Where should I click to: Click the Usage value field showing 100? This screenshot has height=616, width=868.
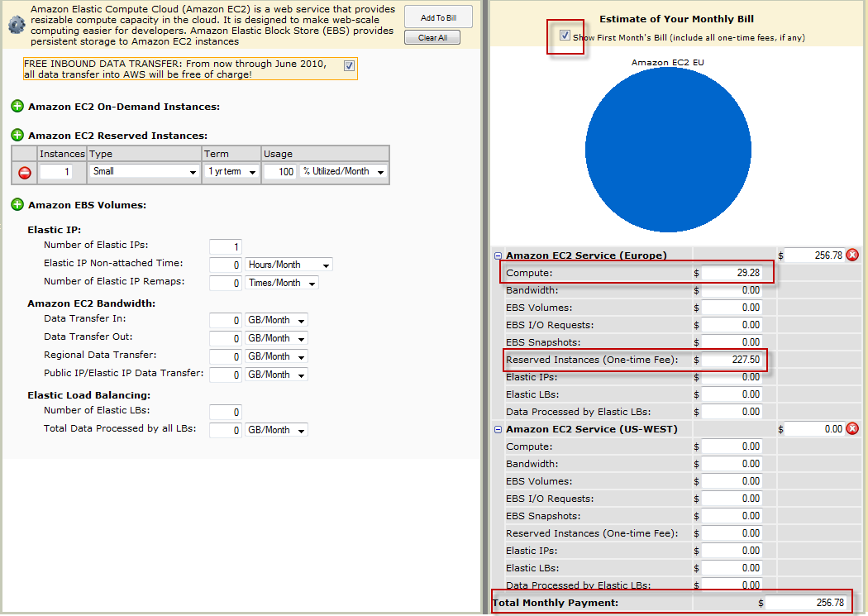pyautogui.click(x=279, y=172)
